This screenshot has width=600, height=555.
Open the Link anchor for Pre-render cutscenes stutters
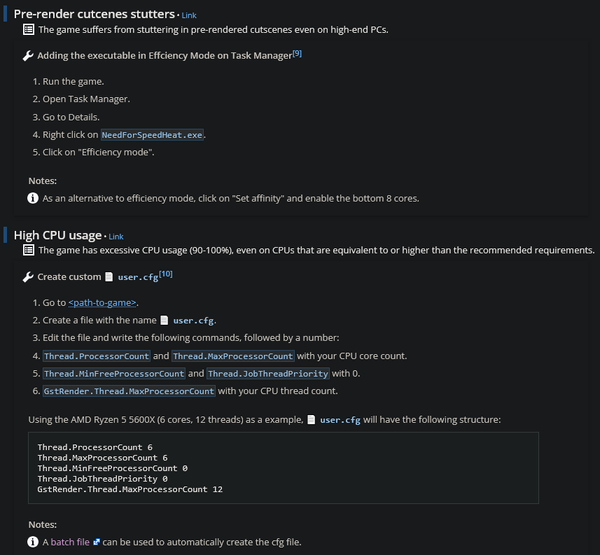coord(189,16)
